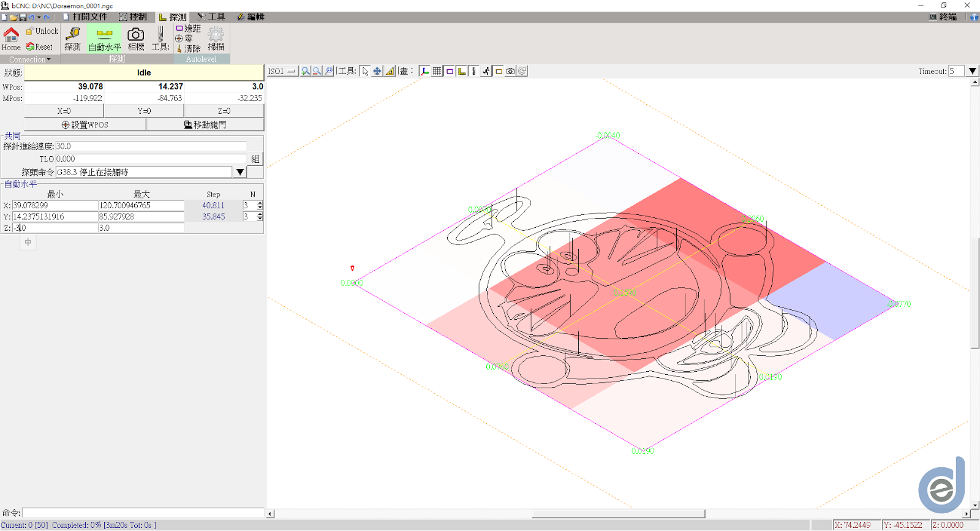Image resolution: width=980 pixels, height=531 pixels.
Task: Select the 探測 probe tab
Action: 173,17
